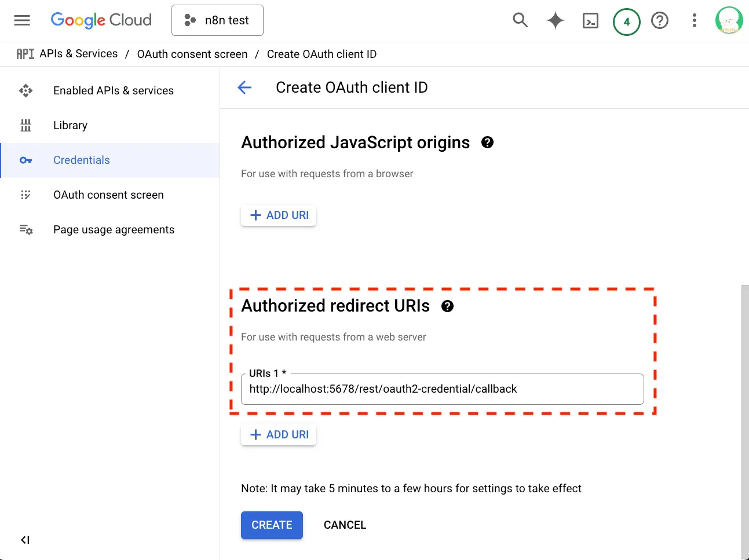
Task: Go back using the blue arrow
Action: (244, 87)
